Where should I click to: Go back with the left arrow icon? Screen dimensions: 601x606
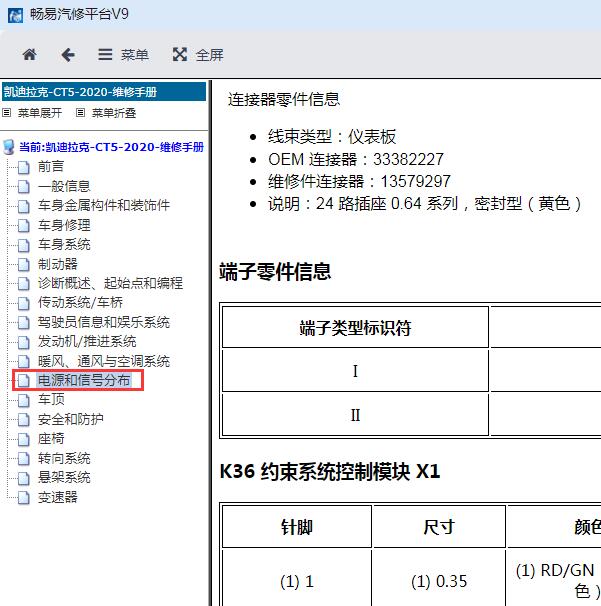pyautogui.click(x=68, y=55)
